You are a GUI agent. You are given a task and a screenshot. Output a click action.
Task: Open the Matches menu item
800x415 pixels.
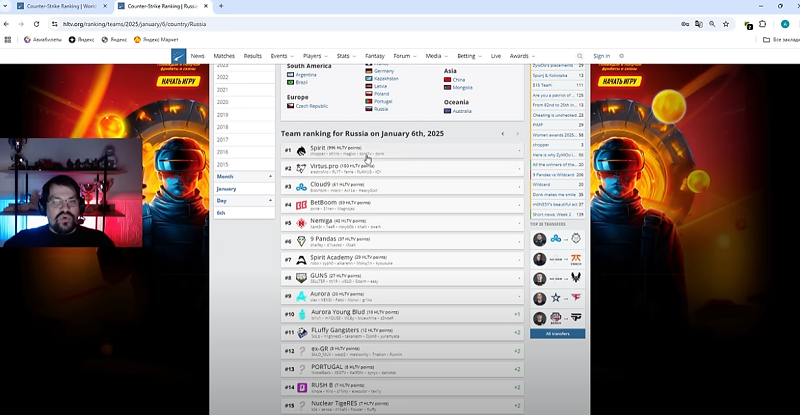(x=224, y=56)
